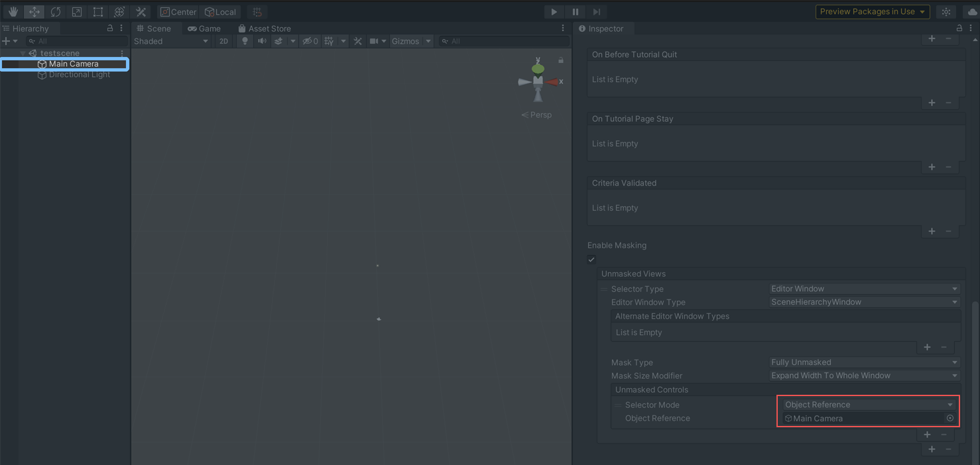Select Directional Light in Hierarchy
The image size is (980, 465).
(79, 75)
